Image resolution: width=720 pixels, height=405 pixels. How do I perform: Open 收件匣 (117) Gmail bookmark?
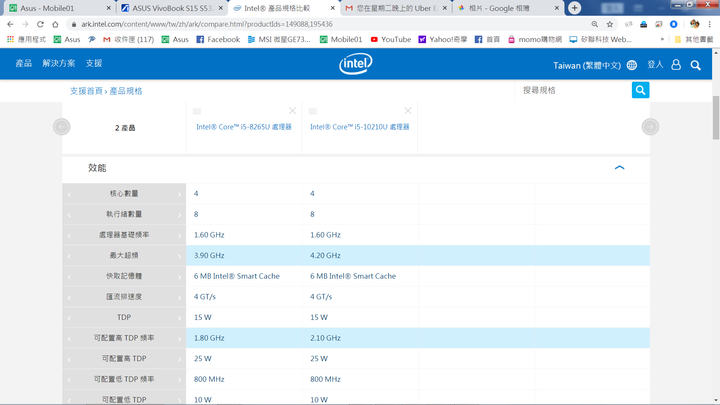pyautogui.click(x=129, y=39)
